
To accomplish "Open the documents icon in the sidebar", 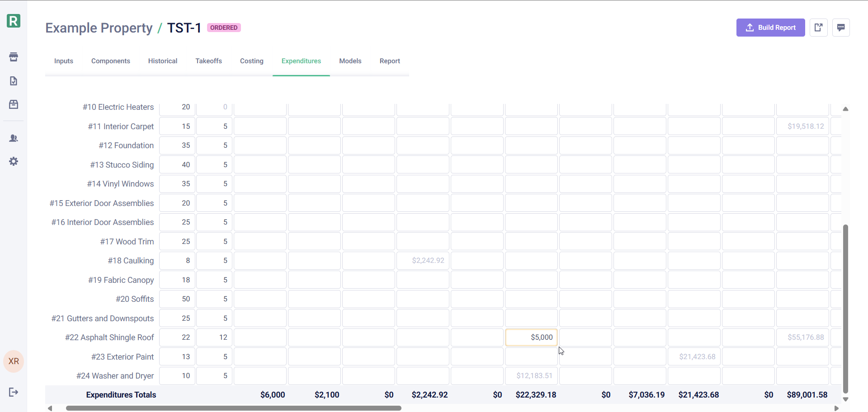I will [x=13, y=81].
